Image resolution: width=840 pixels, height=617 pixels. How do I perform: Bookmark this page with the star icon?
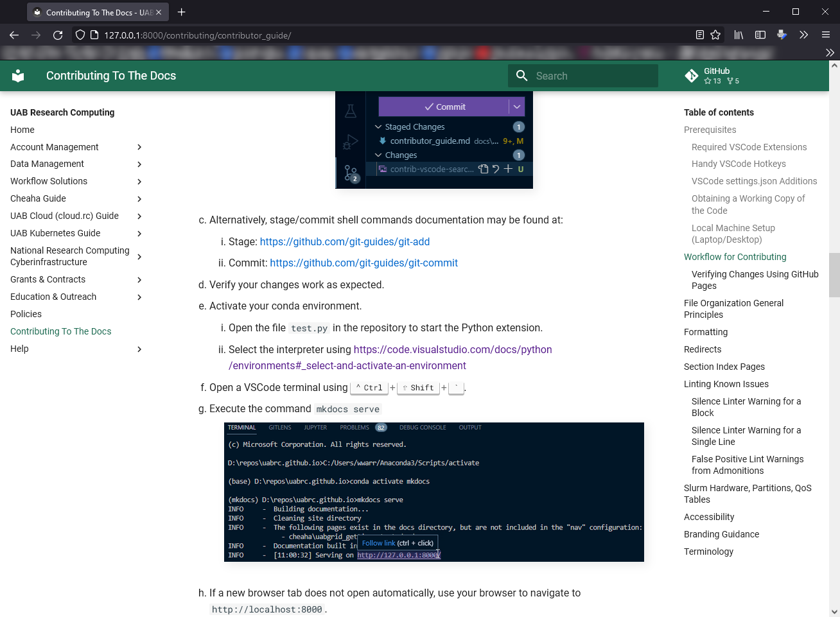[715, 35]
